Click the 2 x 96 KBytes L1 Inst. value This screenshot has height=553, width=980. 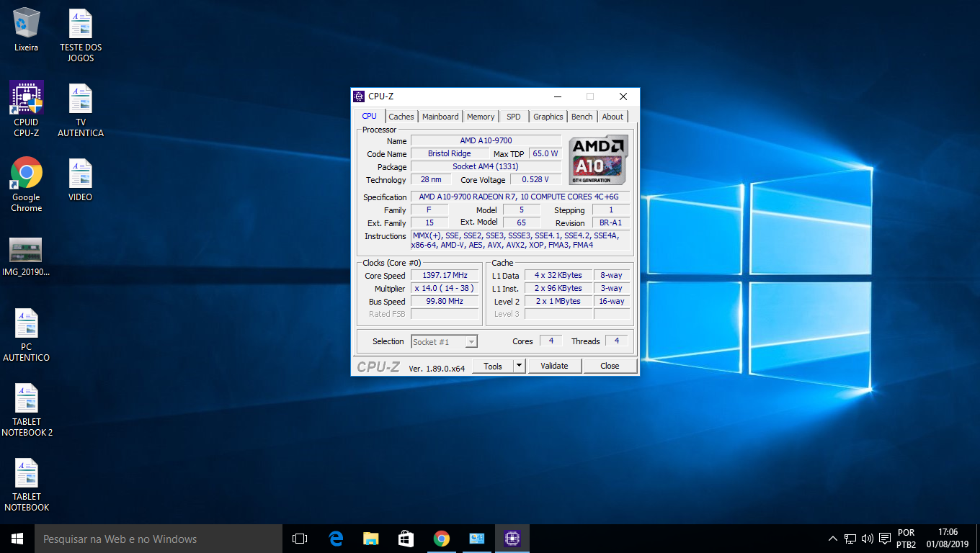[558, 288]
